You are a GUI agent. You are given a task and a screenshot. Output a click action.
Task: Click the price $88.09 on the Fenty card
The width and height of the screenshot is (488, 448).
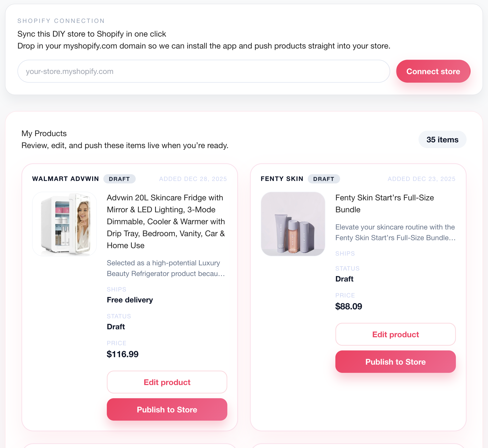click(349, 306)
